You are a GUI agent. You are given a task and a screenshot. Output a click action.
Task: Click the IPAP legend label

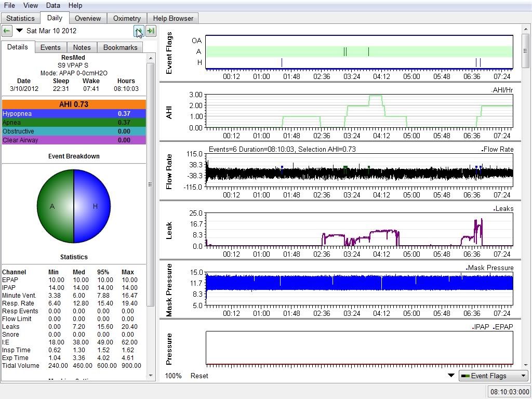click(x=481, y=327)
